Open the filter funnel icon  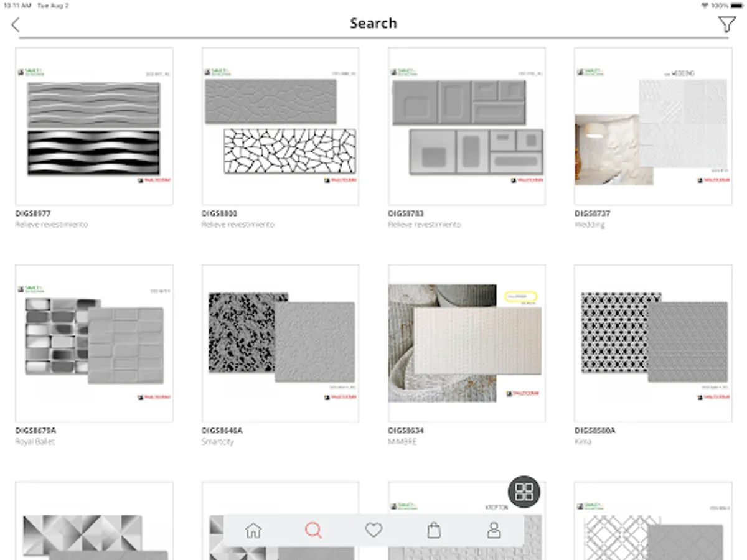coord(726,24)
